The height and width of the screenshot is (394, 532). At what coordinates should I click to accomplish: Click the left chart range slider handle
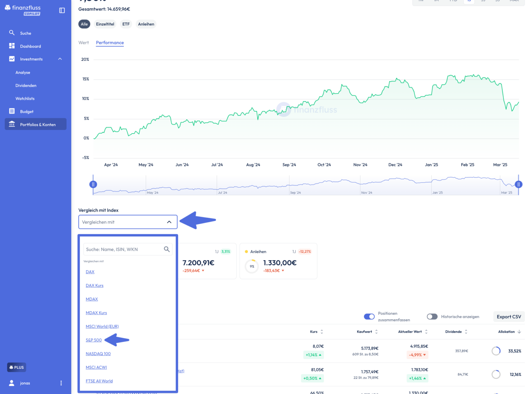click(93, 184)
